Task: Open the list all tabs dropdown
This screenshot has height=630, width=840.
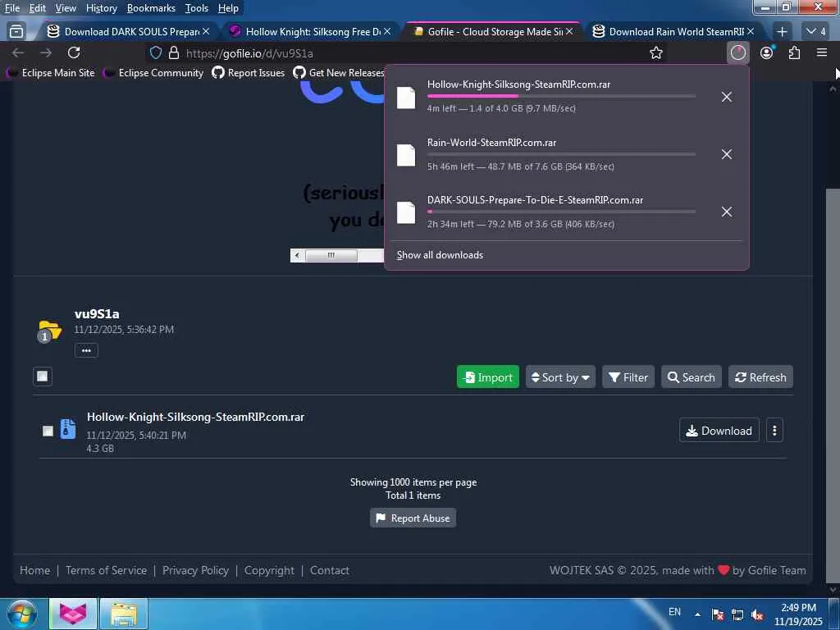Action: tap(816, 32)
